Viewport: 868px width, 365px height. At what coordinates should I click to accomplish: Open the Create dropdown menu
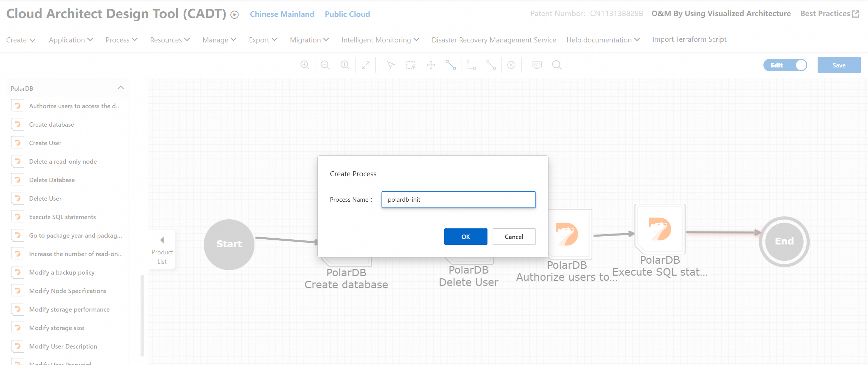coord(21,40)
